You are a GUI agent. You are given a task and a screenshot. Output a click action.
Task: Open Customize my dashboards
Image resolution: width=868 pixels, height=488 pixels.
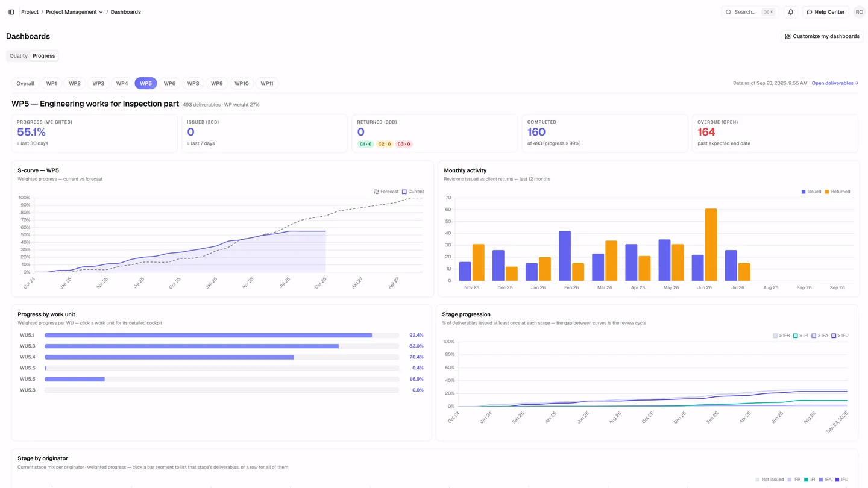pyautogui.click(x=822, y=36)
